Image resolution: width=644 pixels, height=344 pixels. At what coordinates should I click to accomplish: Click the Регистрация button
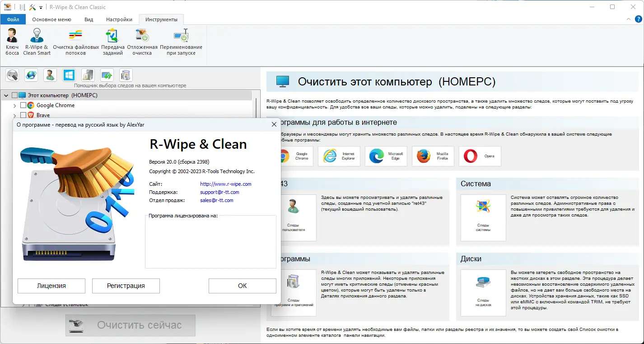pos(126,286)
